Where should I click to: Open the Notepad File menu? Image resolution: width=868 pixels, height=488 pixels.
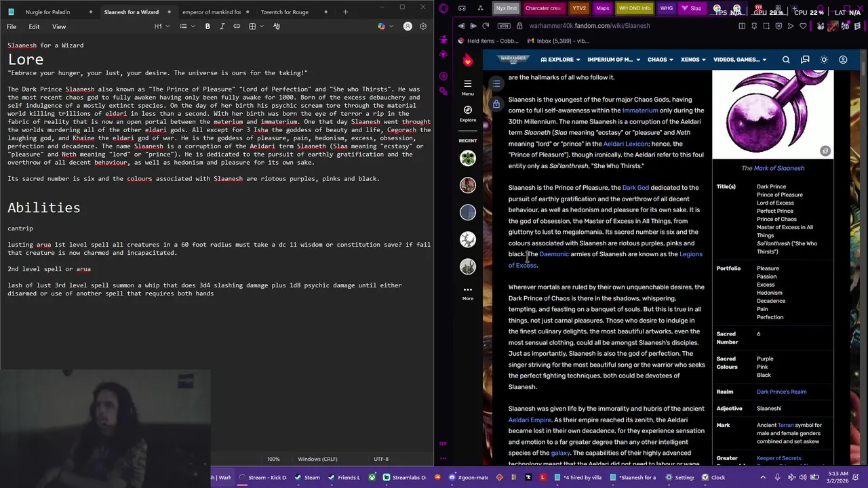click(12, 26)
